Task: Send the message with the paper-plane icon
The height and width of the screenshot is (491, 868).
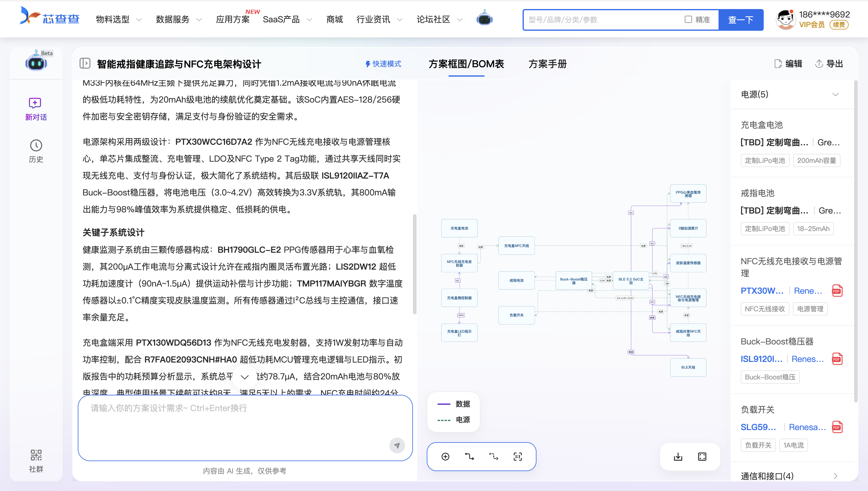Action: [x=397, y=445]
